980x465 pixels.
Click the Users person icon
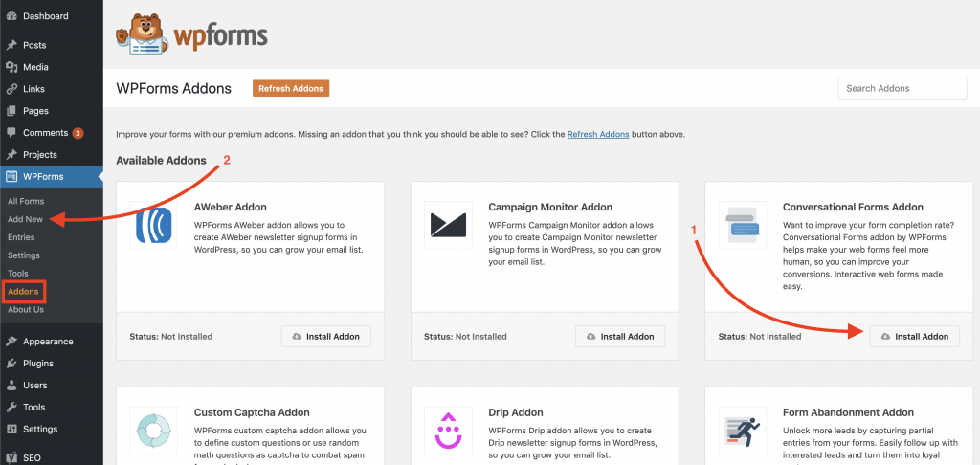pyautogui.click(x=11, y=385)
